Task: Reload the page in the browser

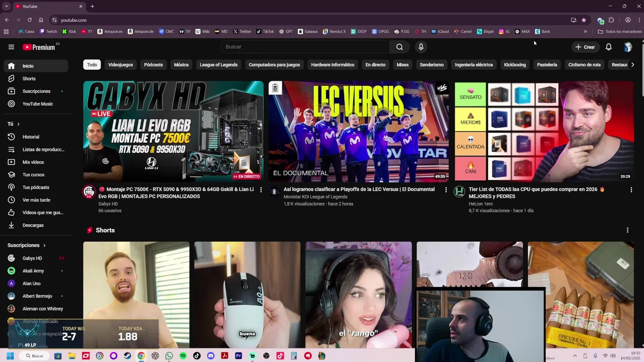Action: [x=30, y=20]
